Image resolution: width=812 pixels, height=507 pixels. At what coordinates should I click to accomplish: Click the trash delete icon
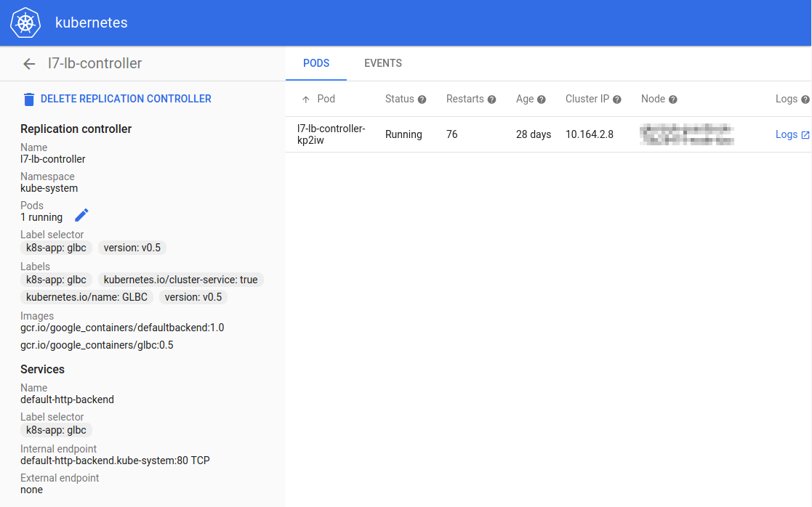pyautogui.click(x=29, y=100)
